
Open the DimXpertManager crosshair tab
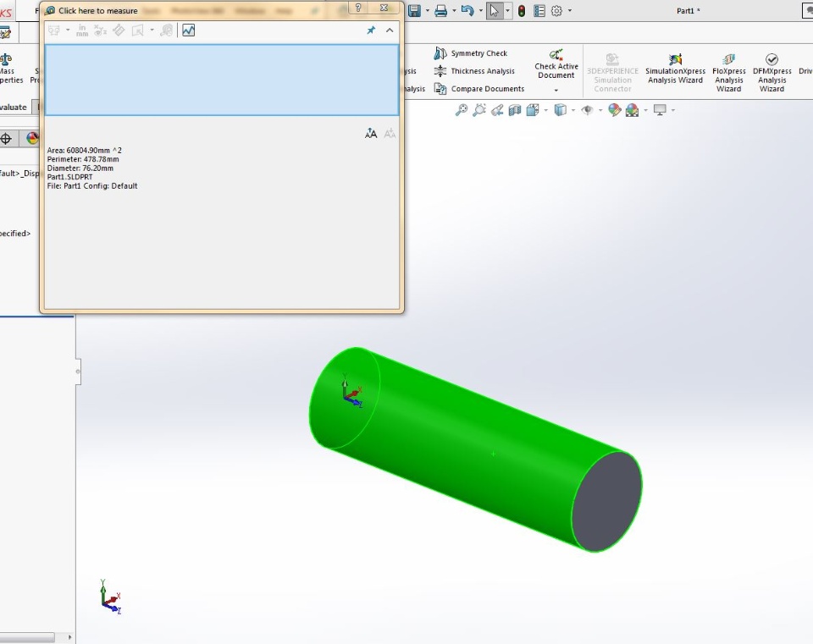(x=6, y=138)
